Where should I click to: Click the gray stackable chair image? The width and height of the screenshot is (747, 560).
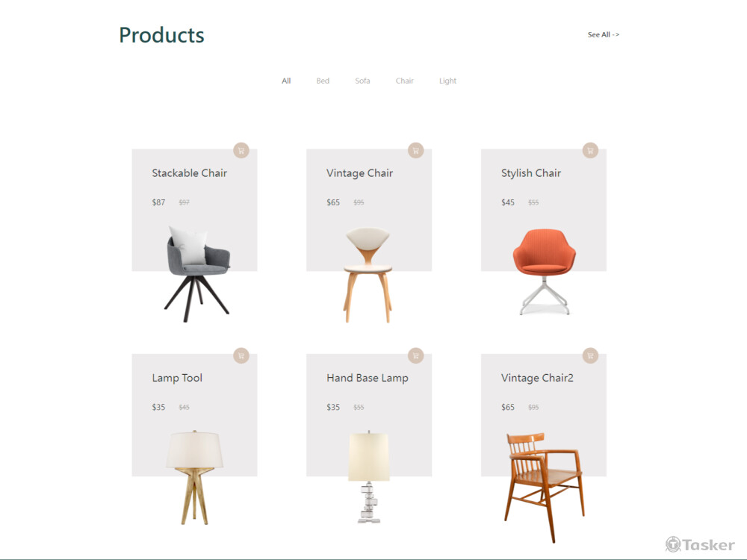pos(198,274)
